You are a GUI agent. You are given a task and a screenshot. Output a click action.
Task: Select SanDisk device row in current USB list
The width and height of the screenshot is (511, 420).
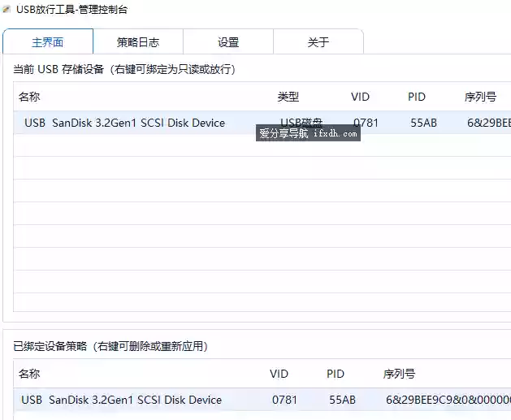point(262,123)
